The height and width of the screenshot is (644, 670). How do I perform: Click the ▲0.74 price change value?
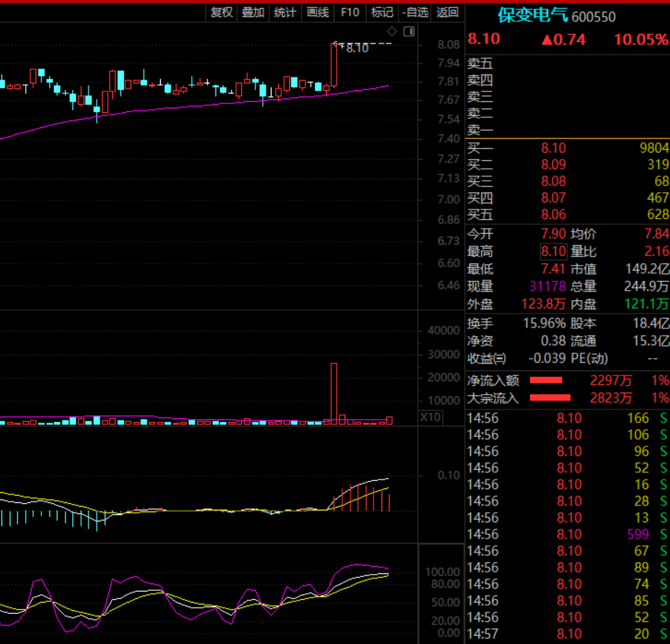(563, 40)
